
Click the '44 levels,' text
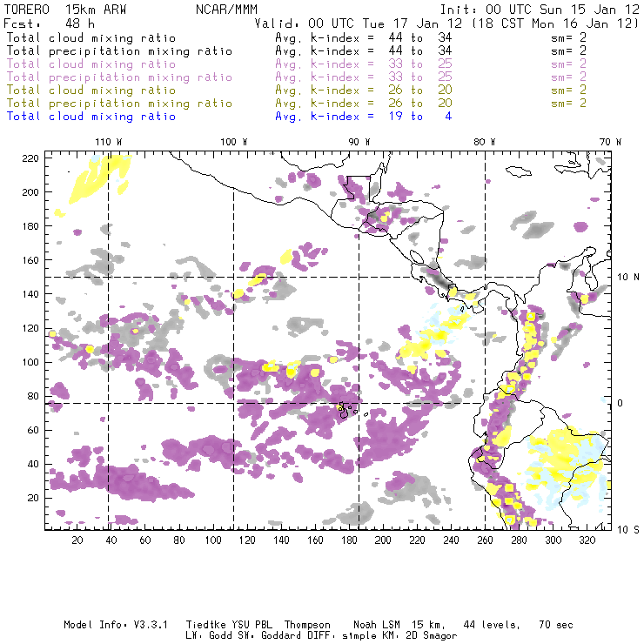pyautogui.click(x=492, y=625)
